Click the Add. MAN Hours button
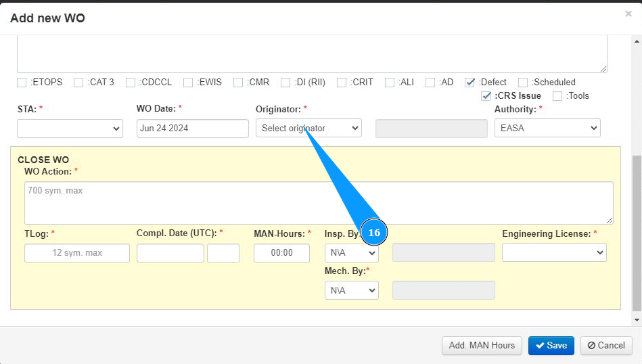This screenshot has height=364, width=642. [482, 345]
